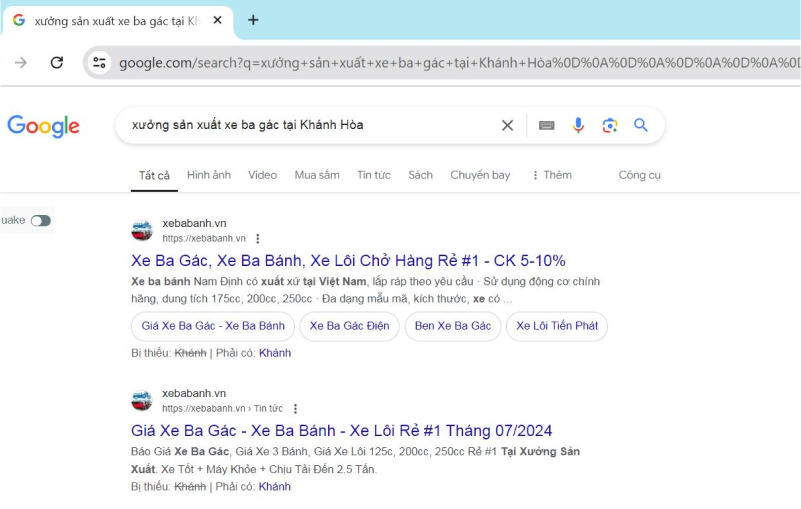The width and height of the screenshot is (801, 509).
Task: Click the Ben Xe Ba Gác chip
Action: pyautogui.click(x=453, y=326)
